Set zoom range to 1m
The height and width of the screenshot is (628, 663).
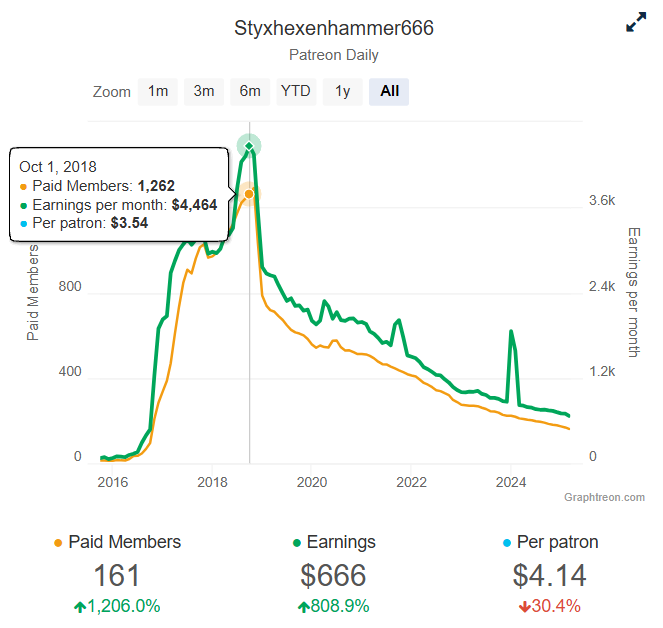(158, 91)
